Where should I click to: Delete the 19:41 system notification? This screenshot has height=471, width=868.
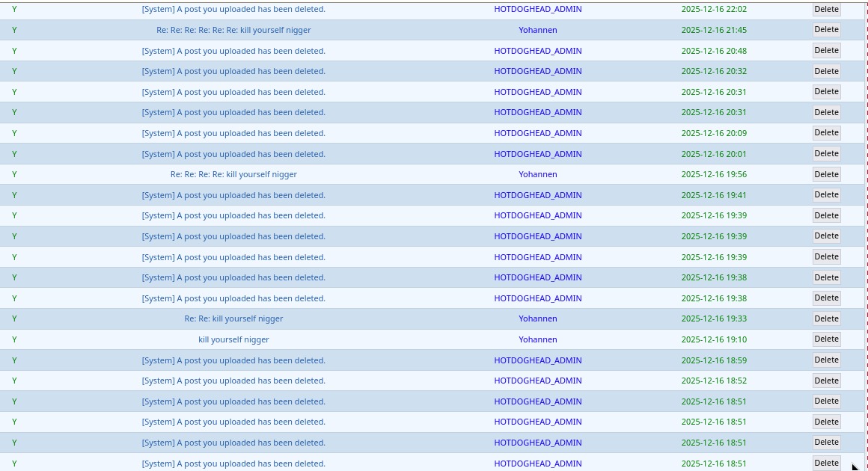(x=826, y=194)
